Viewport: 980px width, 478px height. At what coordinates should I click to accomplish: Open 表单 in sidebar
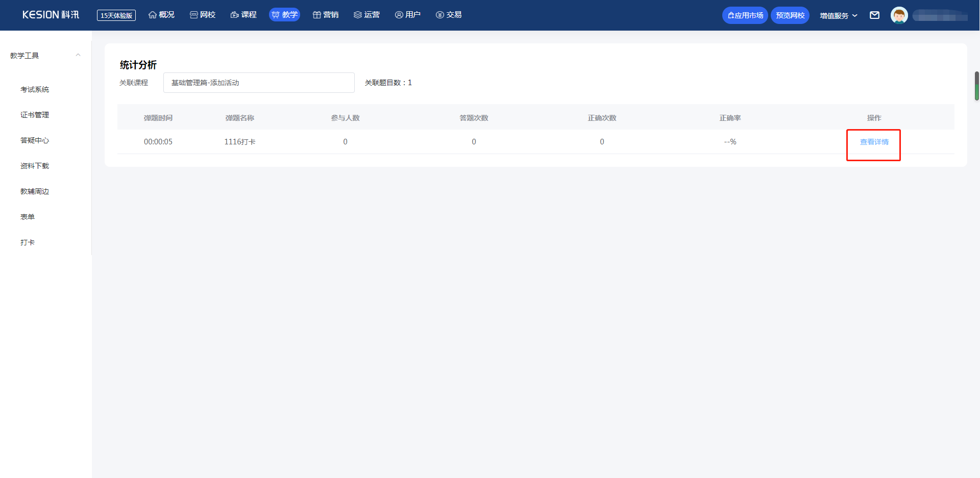point(28,217)
